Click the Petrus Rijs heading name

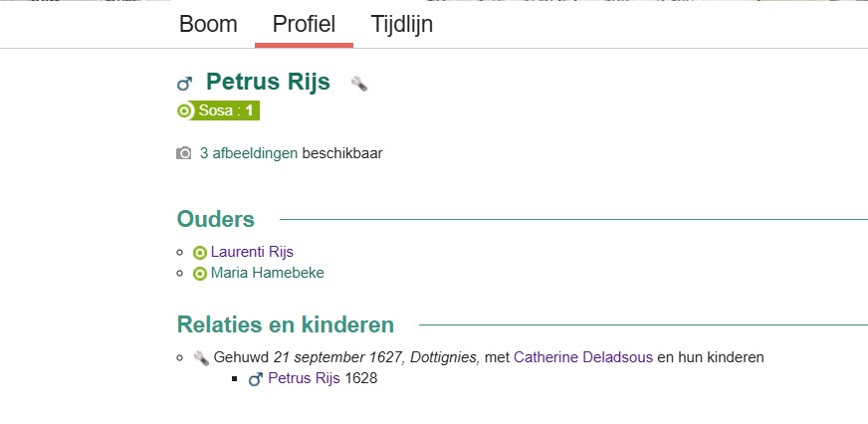click(x=268, y=82)
